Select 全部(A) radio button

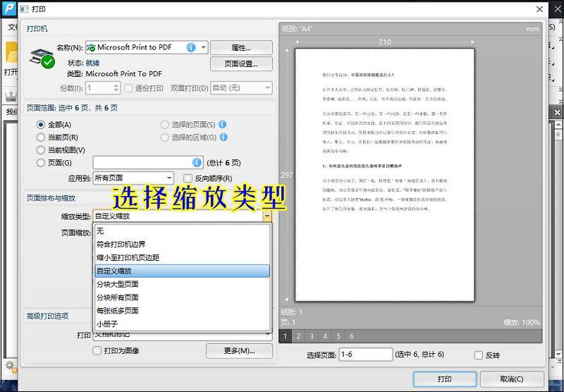41,125
